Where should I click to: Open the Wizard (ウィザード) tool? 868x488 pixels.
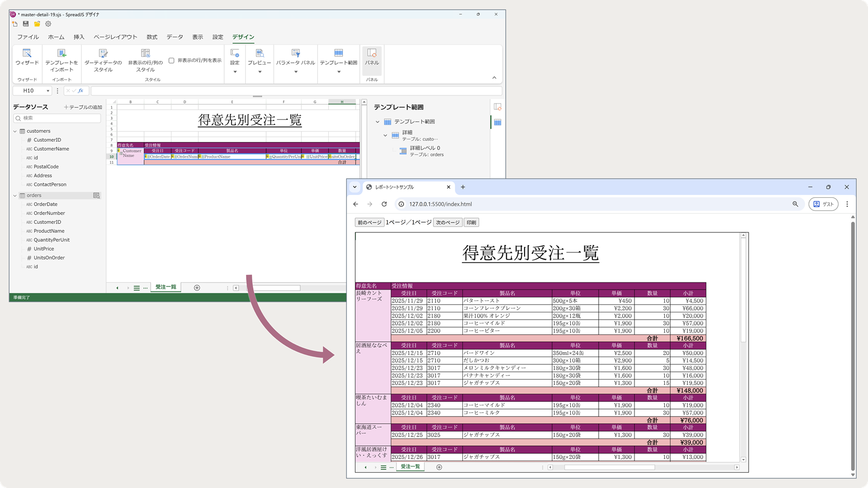pyautogui.click(x=27, y=57)
